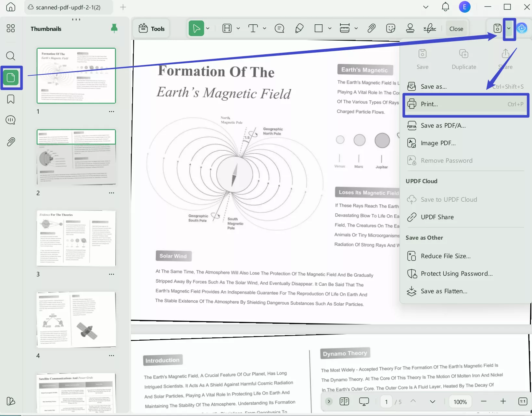The height and width of the screenshot is (416, 532).
Task: Open search in the left sidebar
Action: pyautogui.click(x=10, y=56)
